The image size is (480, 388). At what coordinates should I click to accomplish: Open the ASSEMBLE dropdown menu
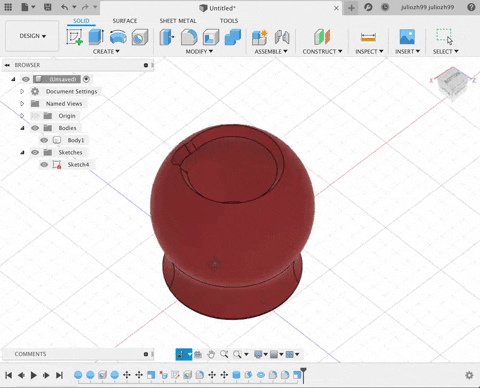point(271,52)
